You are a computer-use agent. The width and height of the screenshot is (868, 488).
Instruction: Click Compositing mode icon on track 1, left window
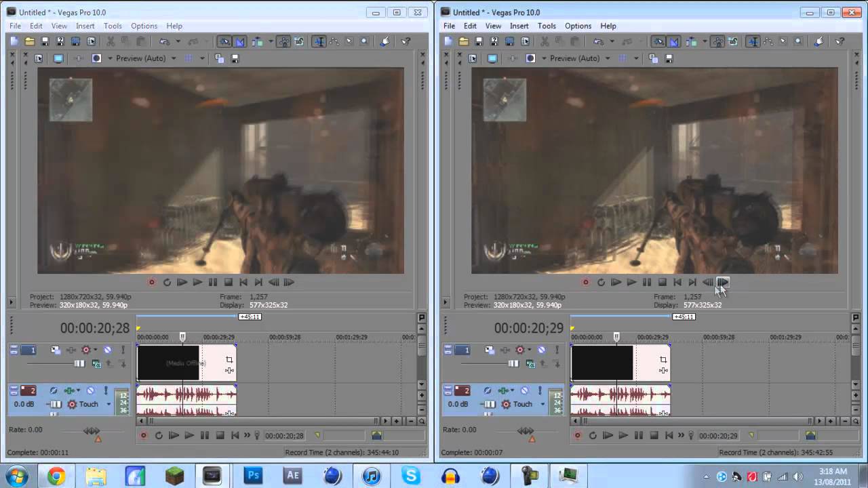96,364
